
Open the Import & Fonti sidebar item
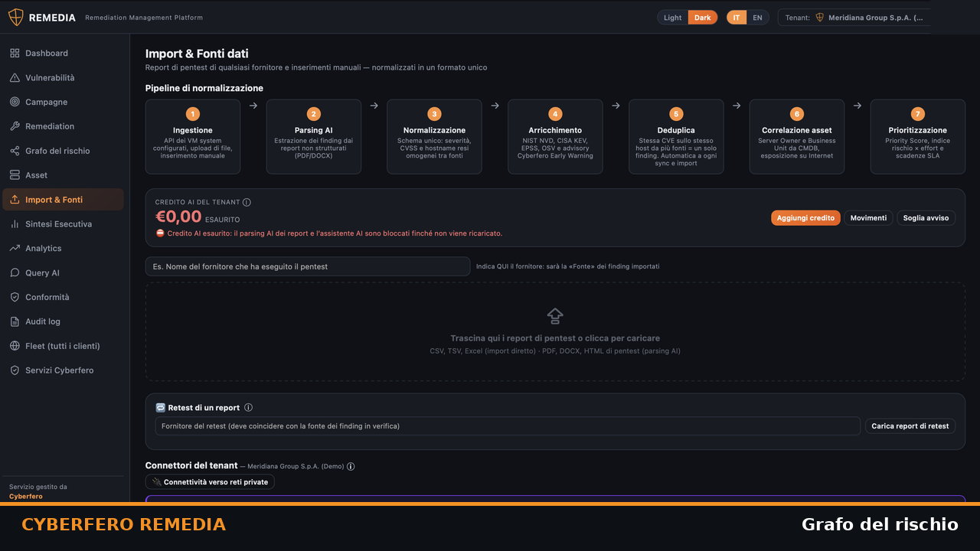pos(63,200)
